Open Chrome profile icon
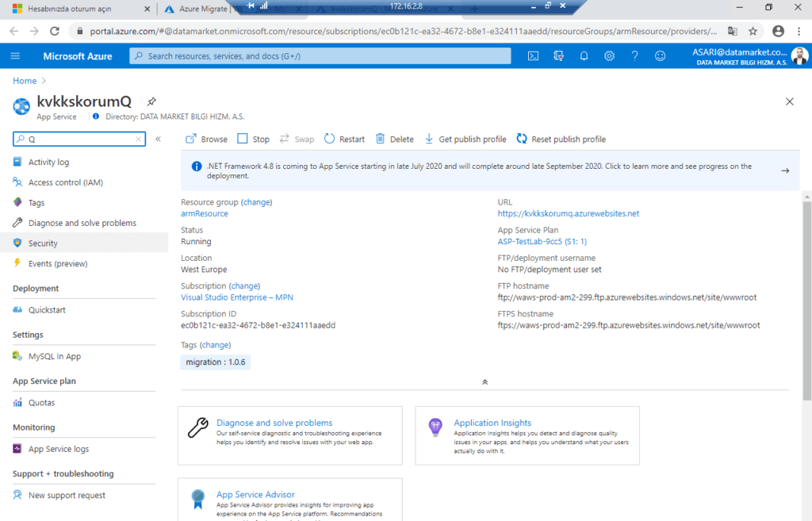 pos(778,31)
